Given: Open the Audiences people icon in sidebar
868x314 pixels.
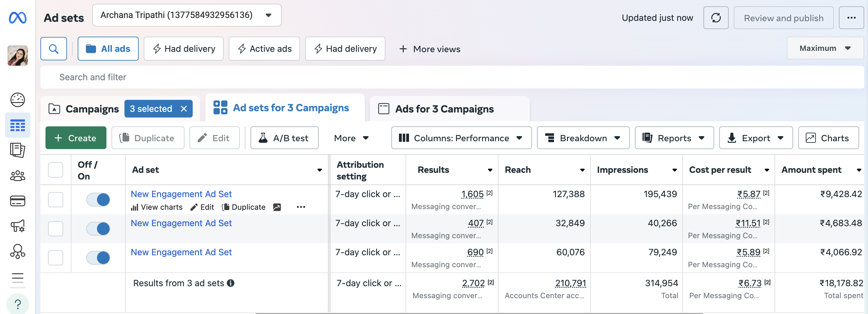Looking at the screenshot, I should (17, 176).
